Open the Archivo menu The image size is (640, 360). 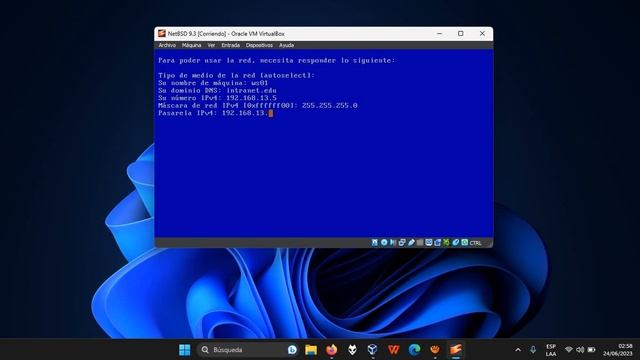[x=167, y=45]
